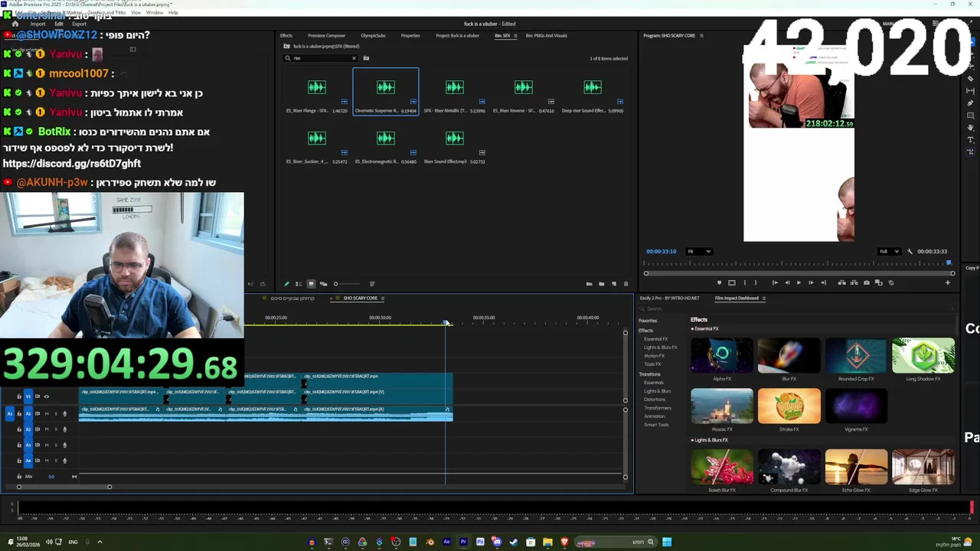The height and width of the screenshot is (551, 980).
Task: Open the Film Impact Dashboard panel menu
Action: (763, 298)
